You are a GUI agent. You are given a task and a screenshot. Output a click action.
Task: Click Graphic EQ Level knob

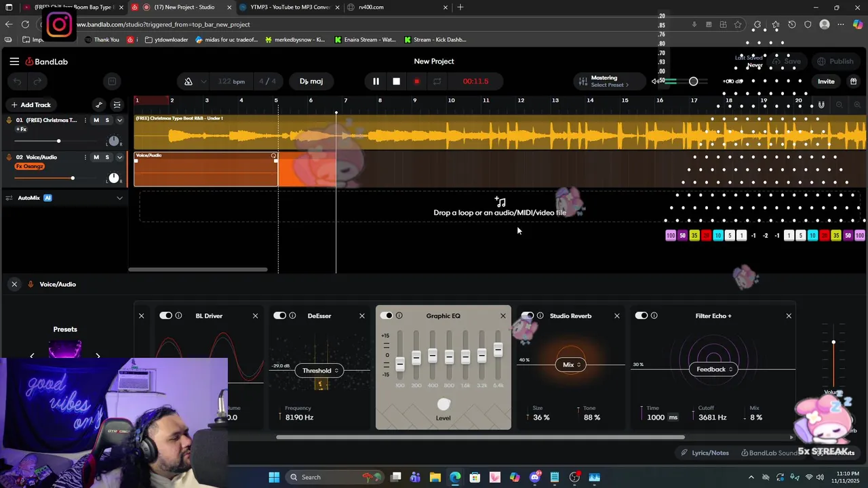coord(443,405)
